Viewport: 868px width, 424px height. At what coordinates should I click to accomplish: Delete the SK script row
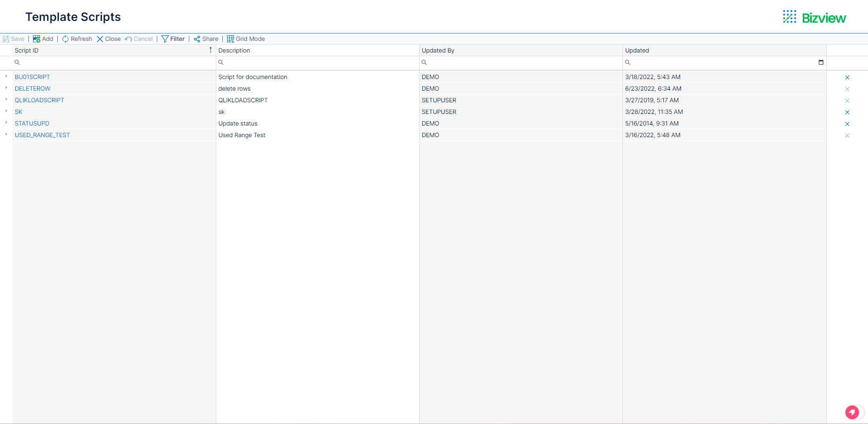[x=847, y=113]
